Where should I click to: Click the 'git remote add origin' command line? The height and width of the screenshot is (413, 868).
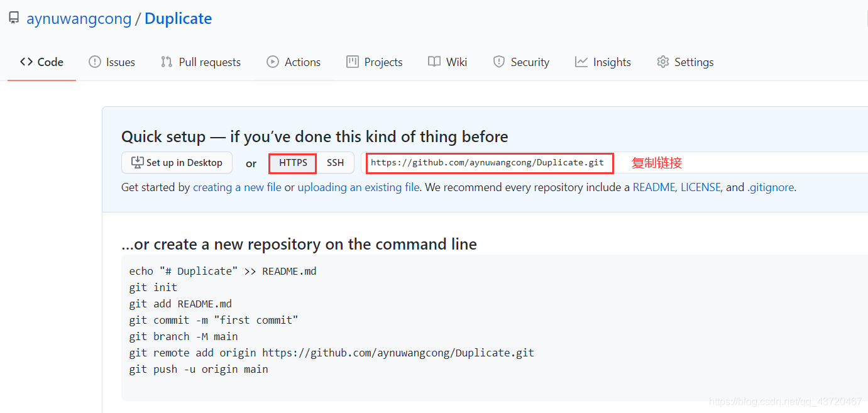pyautogui.click(x=332, y=353)
